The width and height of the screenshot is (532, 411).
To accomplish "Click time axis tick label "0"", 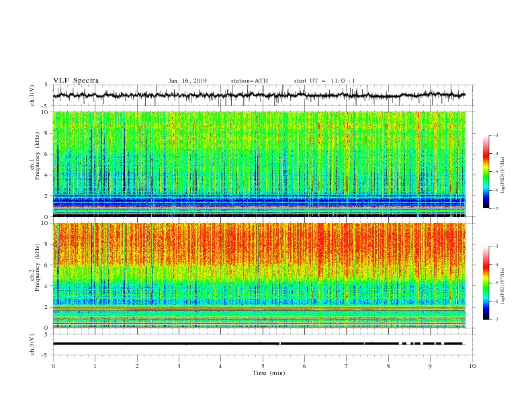I will (53, 366).
